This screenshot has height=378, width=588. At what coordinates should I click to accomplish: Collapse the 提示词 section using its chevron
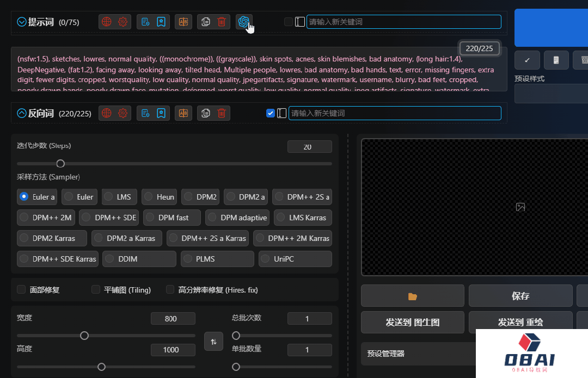tap(22, 22)
